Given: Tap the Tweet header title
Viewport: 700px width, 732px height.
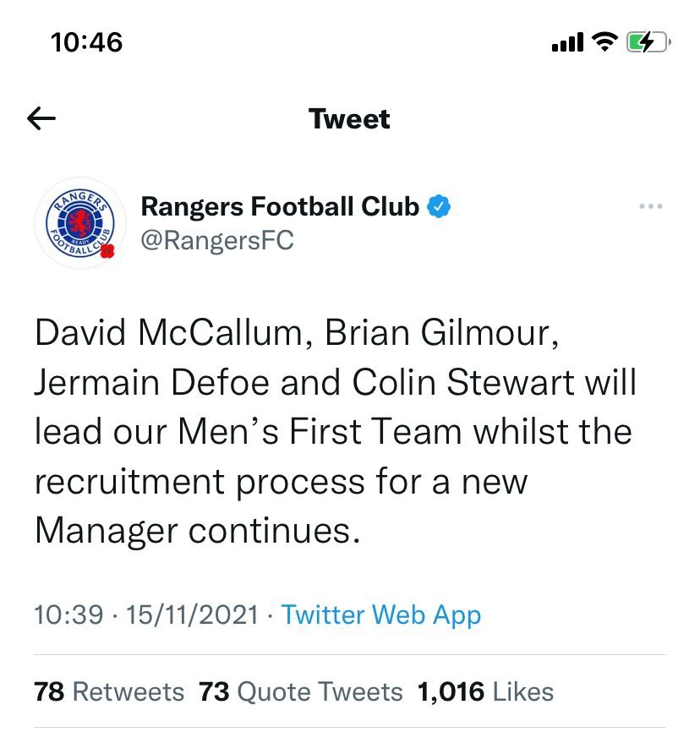Looking at the screenshot, I should click(x=349, y=118).
